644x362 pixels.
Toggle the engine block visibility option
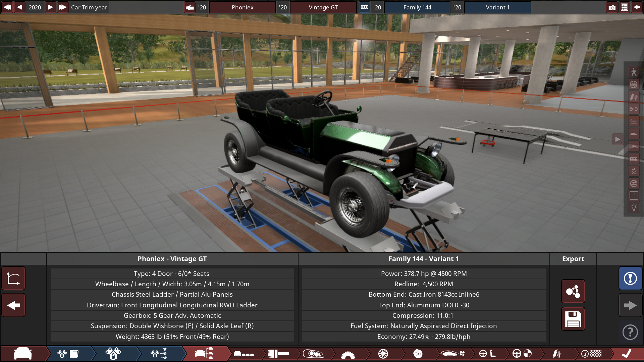pyautogui.click(x=634, y=159)
